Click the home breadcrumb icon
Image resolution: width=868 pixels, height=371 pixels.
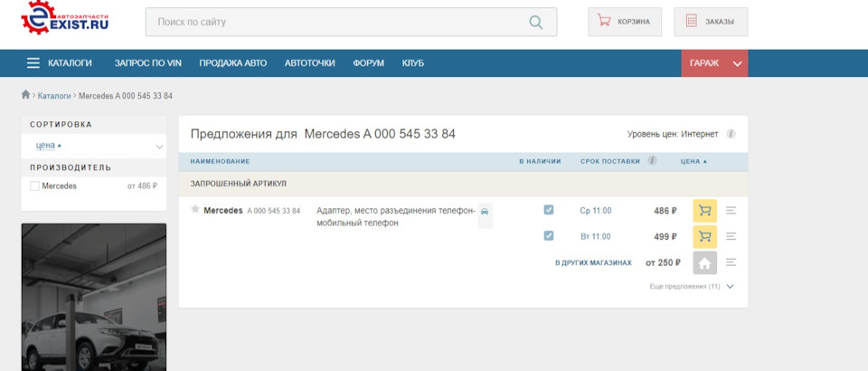[x=25, y=95]
